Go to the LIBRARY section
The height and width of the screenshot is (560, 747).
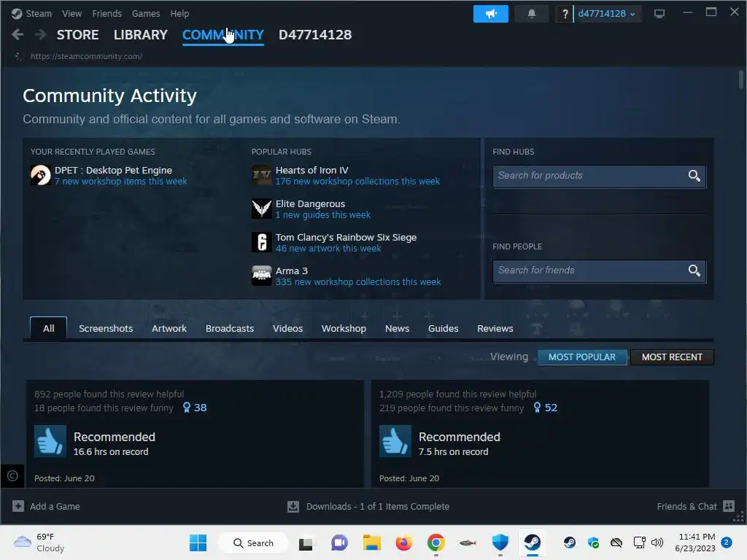tap(141, 35)
